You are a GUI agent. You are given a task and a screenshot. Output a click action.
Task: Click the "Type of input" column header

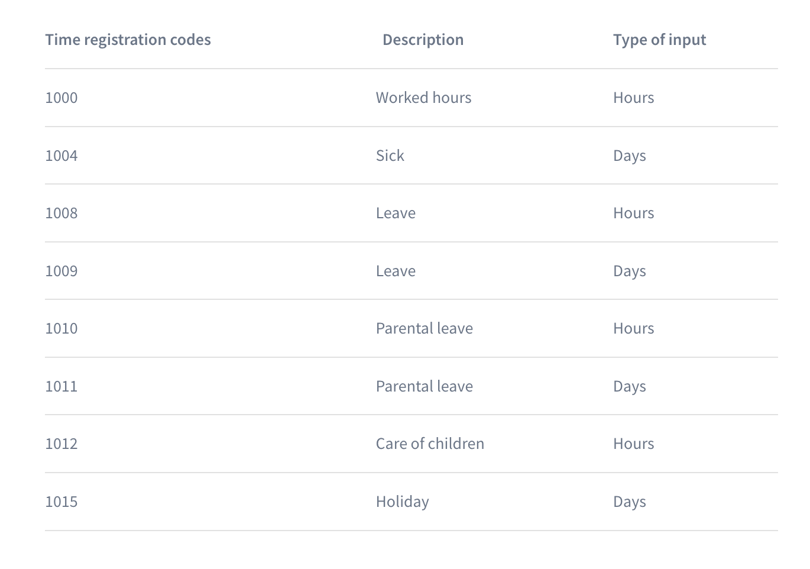[x=659, y=40]
